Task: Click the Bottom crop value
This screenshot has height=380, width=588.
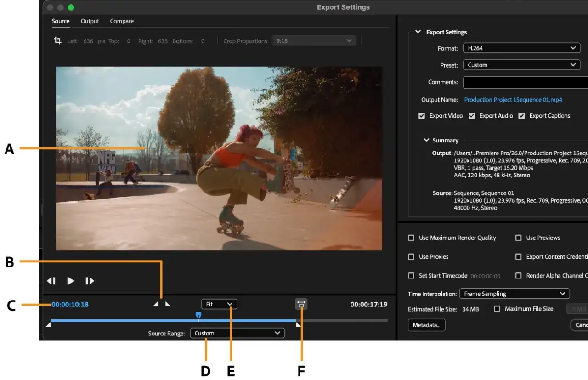Action: tap(203, 41)
